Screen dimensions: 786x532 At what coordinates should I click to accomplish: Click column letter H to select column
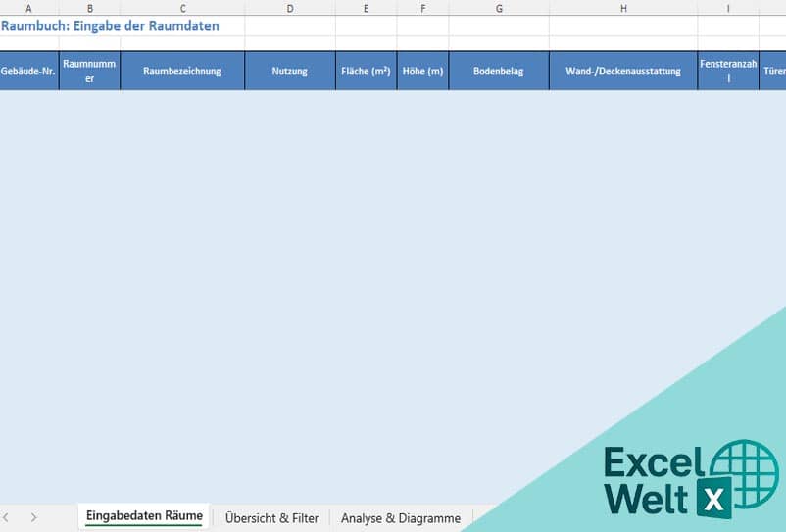(x=623, y=8)
